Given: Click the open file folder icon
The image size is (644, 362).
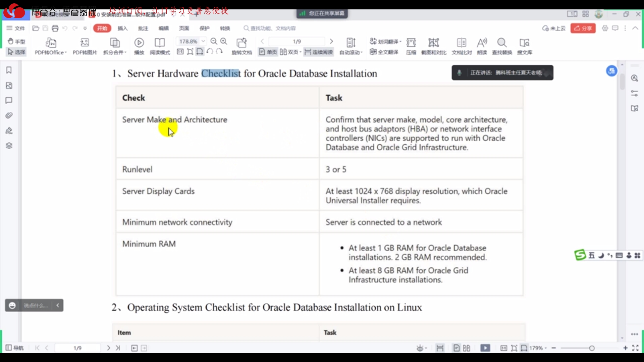Looking at the screenshot, I should (36, 28).
